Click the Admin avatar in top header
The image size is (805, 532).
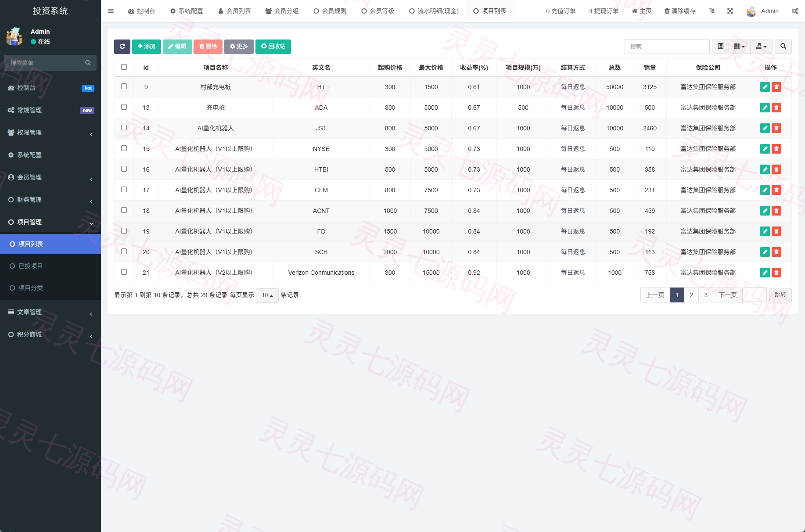(751, 11)
